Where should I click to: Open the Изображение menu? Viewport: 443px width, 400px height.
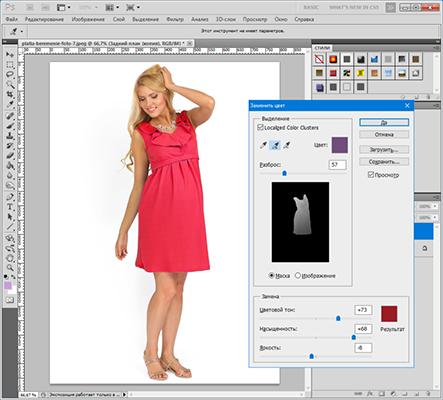pos(88,19)
